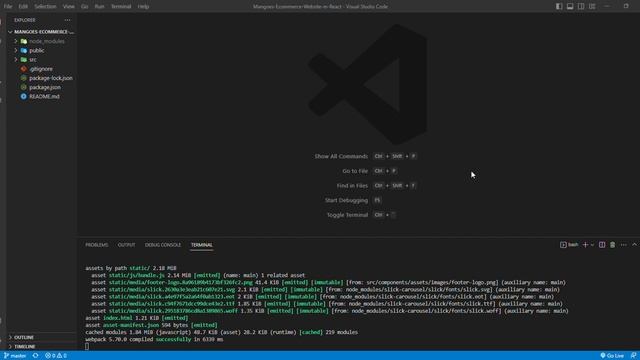Kill the terminal with trash icon
The width and height of the screenshot is (640, 360).
[613, 245]
